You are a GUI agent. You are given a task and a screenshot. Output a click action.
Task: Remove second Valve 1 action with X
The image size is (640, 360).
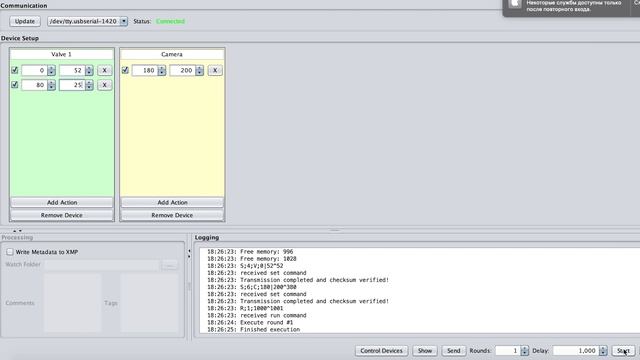pyautogui.click(x=104, y=85)
